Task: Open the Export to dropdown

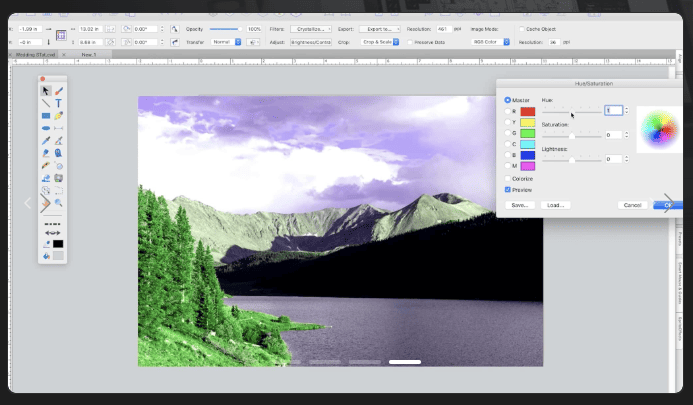Action: 380,29
